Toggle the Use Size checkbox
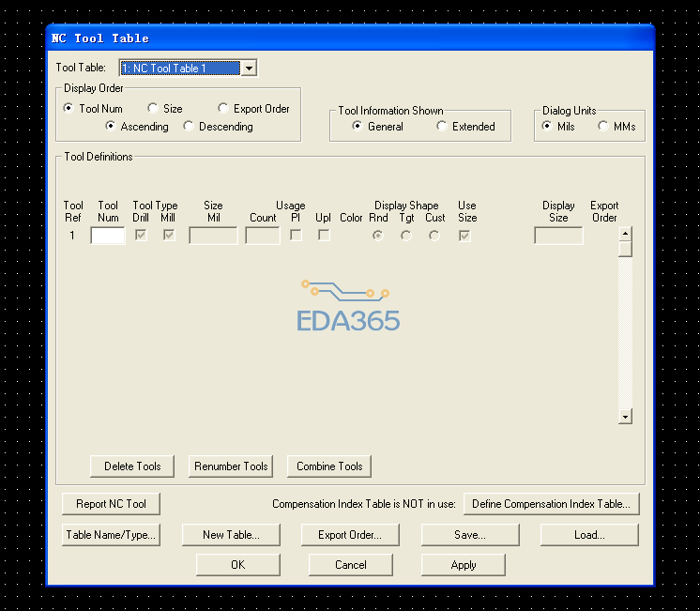 [x=464, y=236]
